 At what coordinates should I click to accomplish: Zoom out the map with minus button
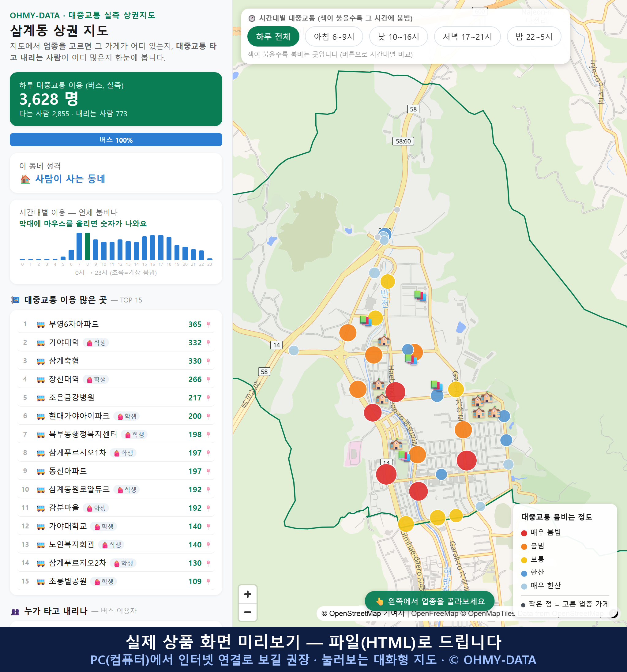click(247, 612)
